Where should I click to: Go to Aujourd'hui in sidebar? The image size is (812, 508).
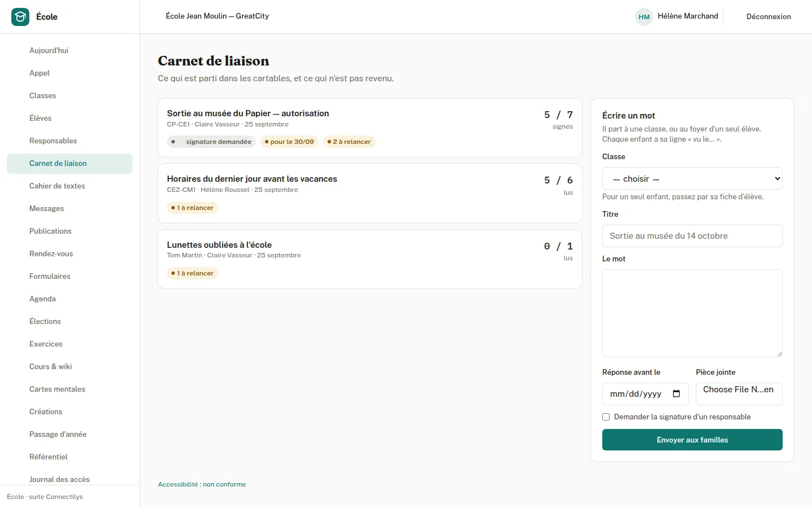(x=69, y=50)
